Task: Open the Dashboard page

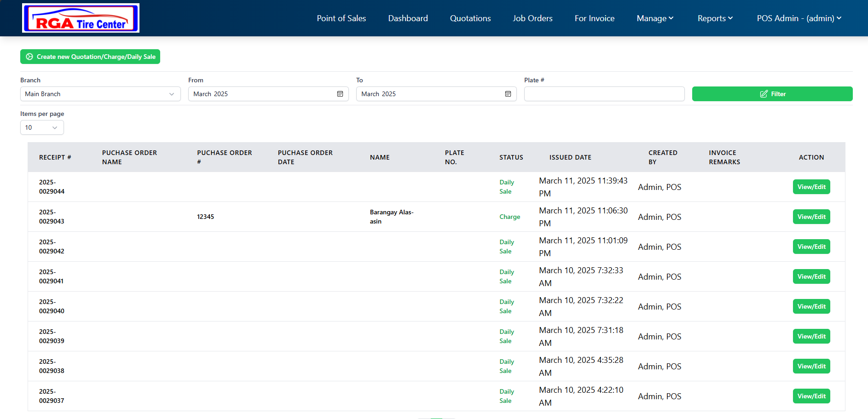Action: pyautogui.click(x=408, y=18)
